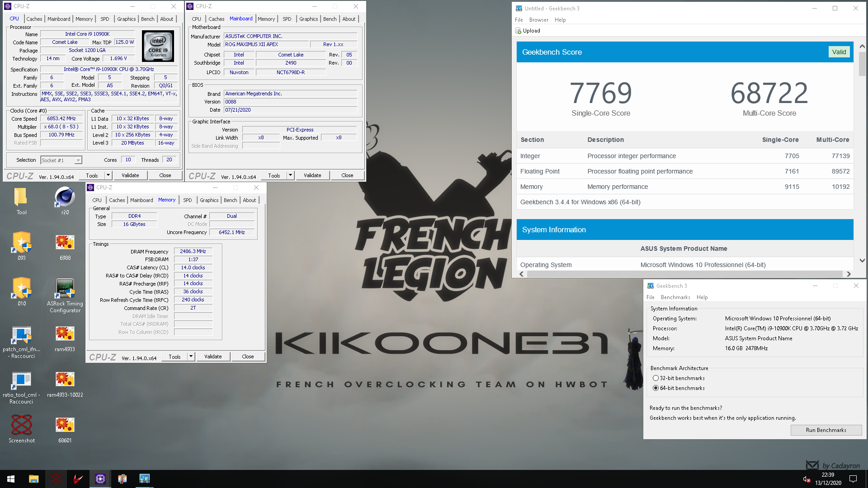
Task: Click the Floating Point row label
Action: (540, 171)
